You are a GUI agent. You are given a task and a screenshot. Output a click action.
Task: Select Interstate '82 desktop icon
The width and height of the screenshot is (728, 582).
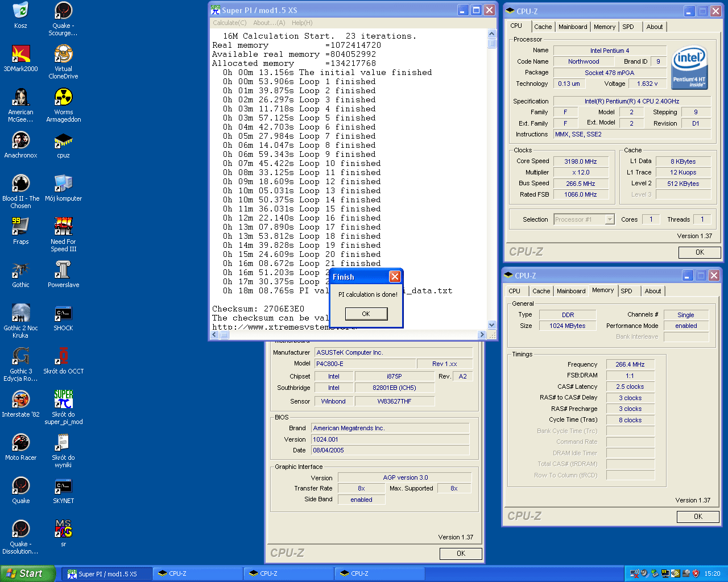pyautogui.click(x=20, y=404)
